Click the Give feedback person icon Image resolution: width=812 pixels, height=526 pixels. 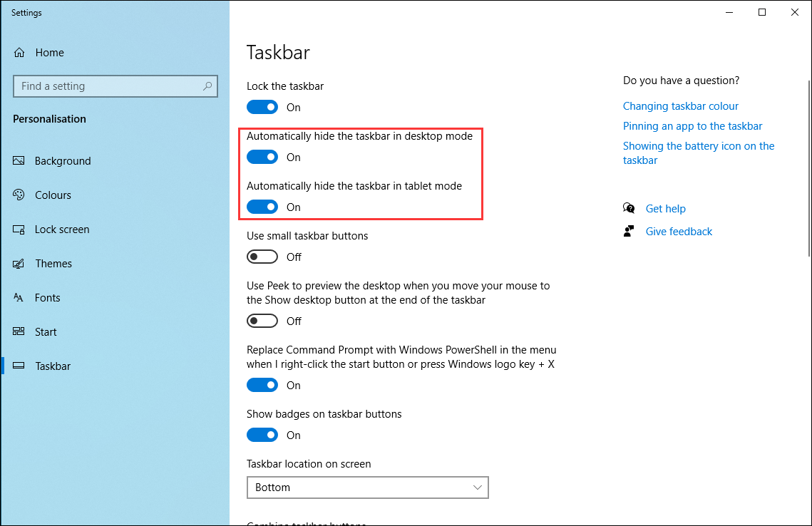[629, 232]
